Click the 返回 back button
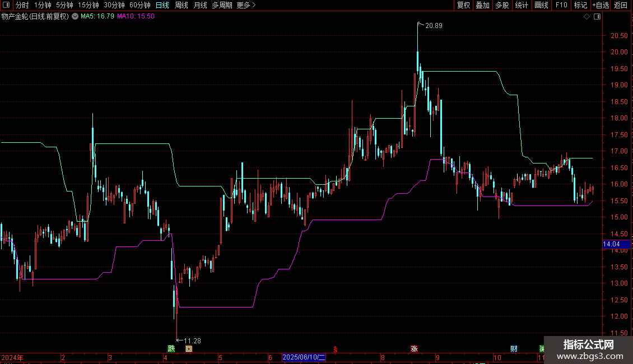This screenshot has height=364, width=633. coord(621,5)
